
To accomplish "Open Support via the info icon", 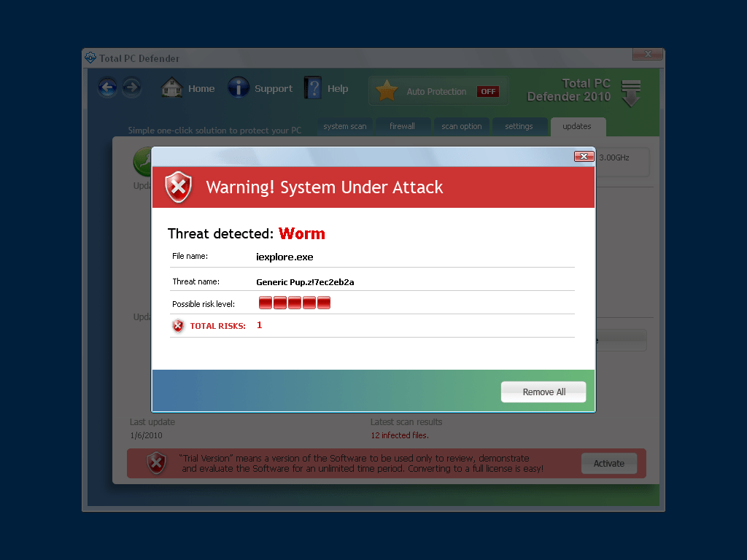I will pos(239,87).
